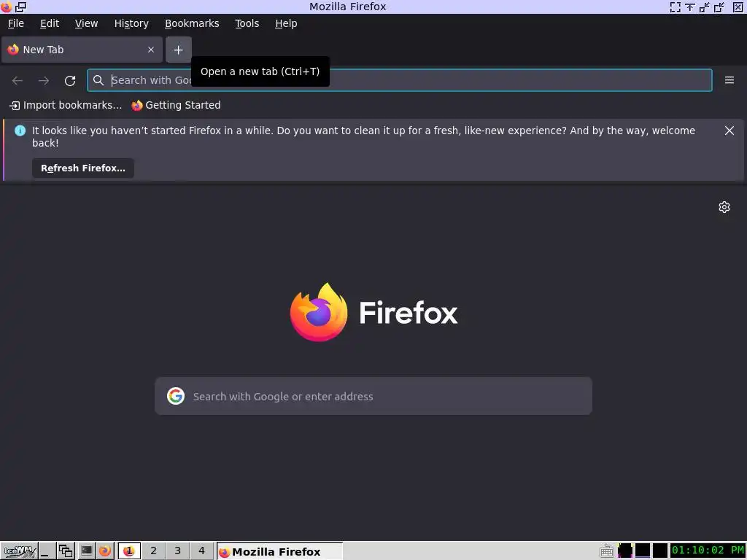Open the Edit menu

click(x=50, y=23)
